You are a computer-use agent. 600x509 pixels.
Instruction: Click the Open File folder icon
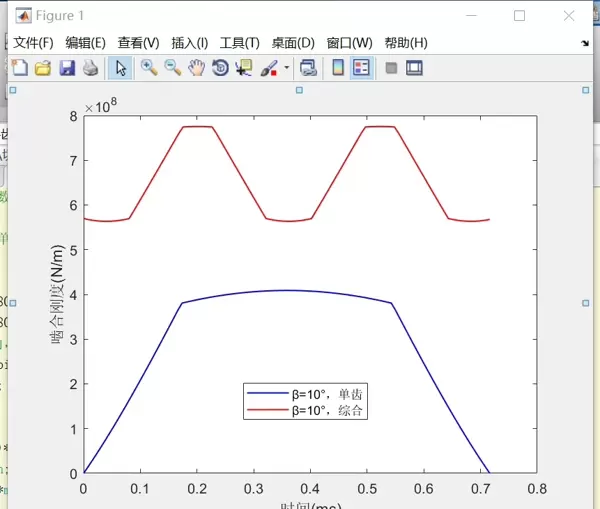[x=43, y=68]
